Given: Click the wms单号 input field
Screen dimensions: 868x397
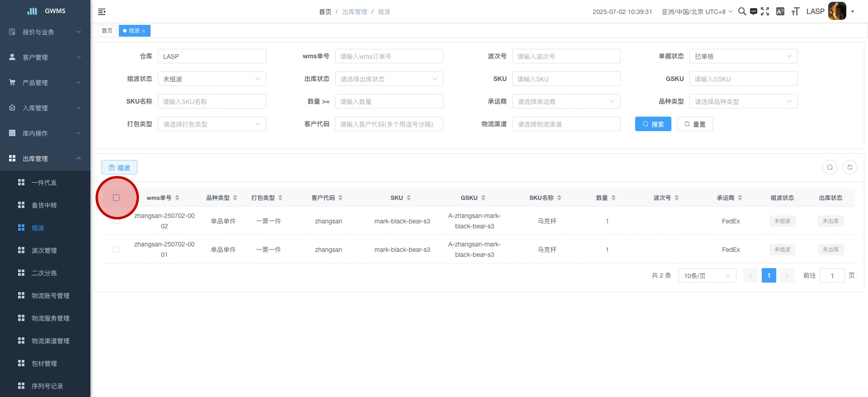Looking at the screenshot, I should coord(389,57).
